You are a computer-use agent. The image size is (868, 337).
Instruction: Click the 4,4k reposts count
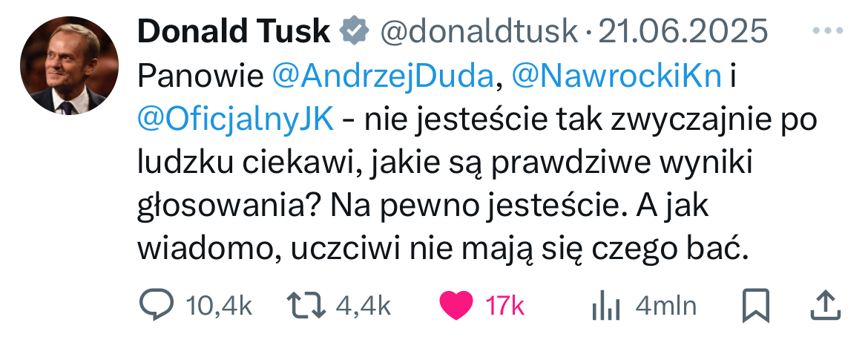pos(363,305)
